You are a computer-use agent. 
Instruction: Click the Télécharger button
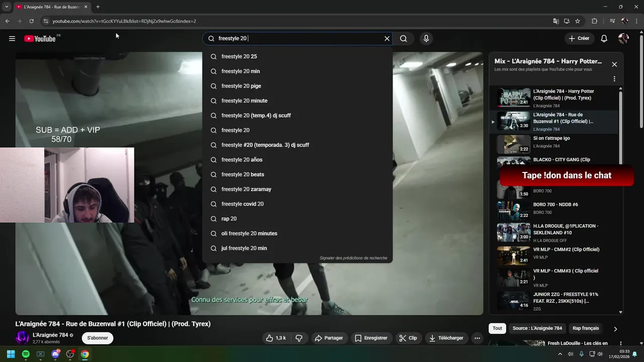click(446, 338)
